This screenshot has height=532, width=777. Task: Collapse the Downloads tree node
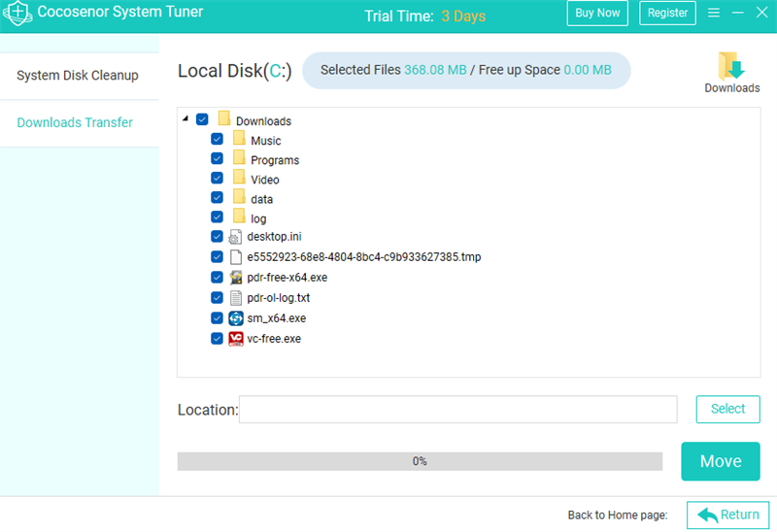[x=186, y=118]
